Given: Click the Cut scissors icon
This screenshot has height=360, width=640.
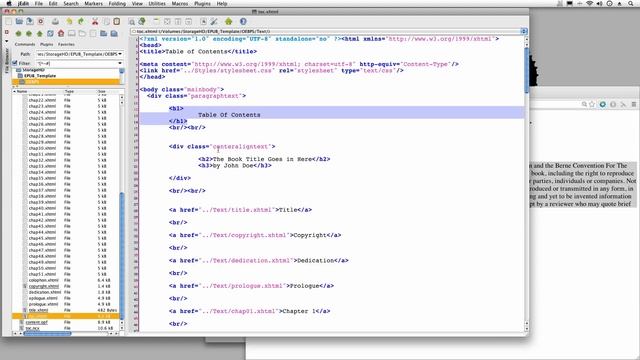Looking at the screenshot, I should [x=95, y=21].
